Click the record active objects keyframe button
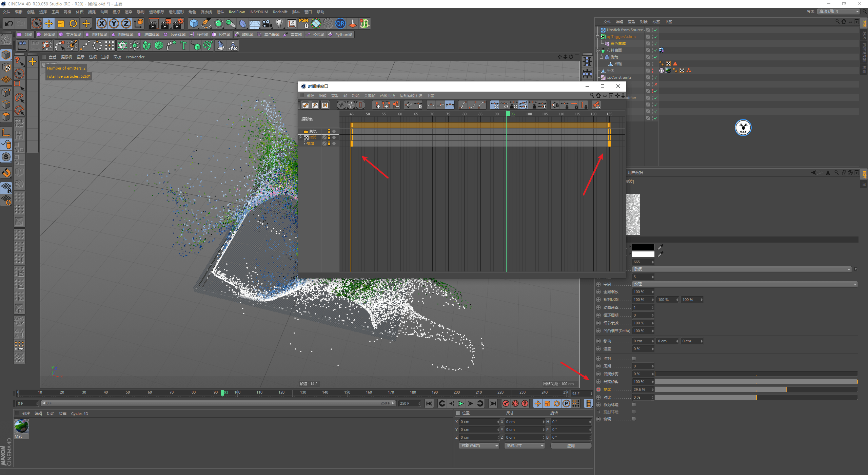This screenshot has width=868, height=475. click(506, 403)
